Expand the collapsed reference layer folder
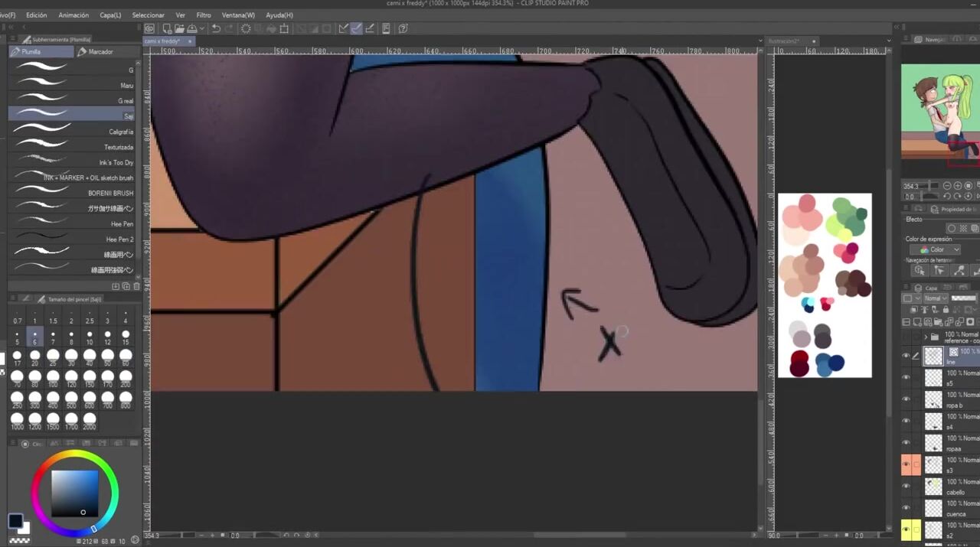 [926, 337]
